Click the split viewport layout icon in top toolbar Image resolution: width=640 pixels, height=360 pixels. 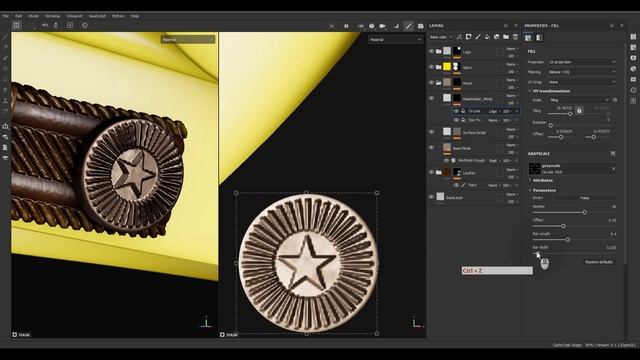click(16, 25)
